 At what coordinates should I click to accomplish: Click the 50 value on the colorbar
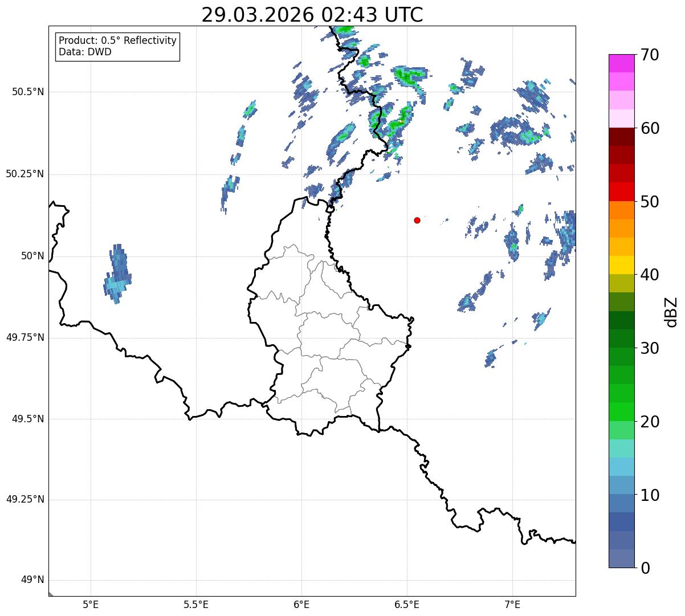(x=650, y=202)
